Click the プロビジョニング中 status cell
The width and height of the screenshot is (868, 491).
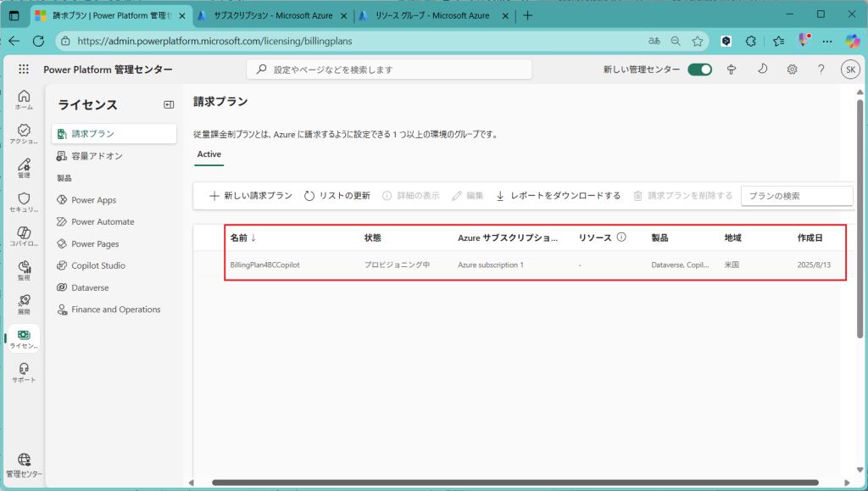pyautogui.click(x=397, y=265)
